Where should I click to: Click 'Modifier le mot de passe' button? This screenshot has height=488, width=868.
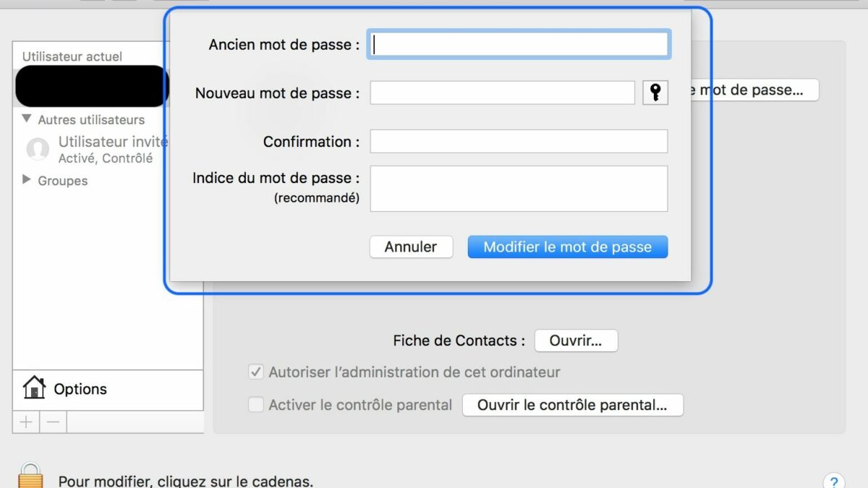click(x=567, y=247)
